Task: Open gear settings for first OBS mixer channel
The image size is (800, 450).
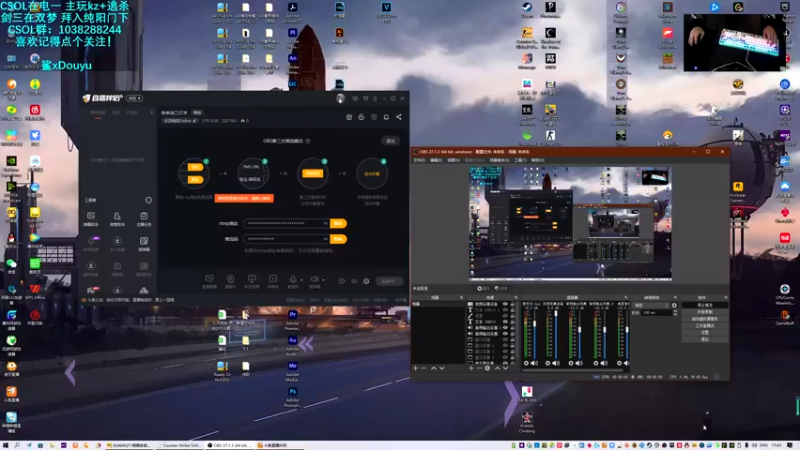Action: coord(526,363)
